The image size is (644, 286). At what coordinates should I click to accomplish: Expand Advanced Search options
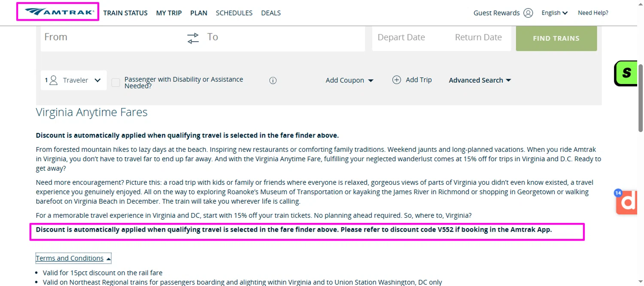[480, 80]
